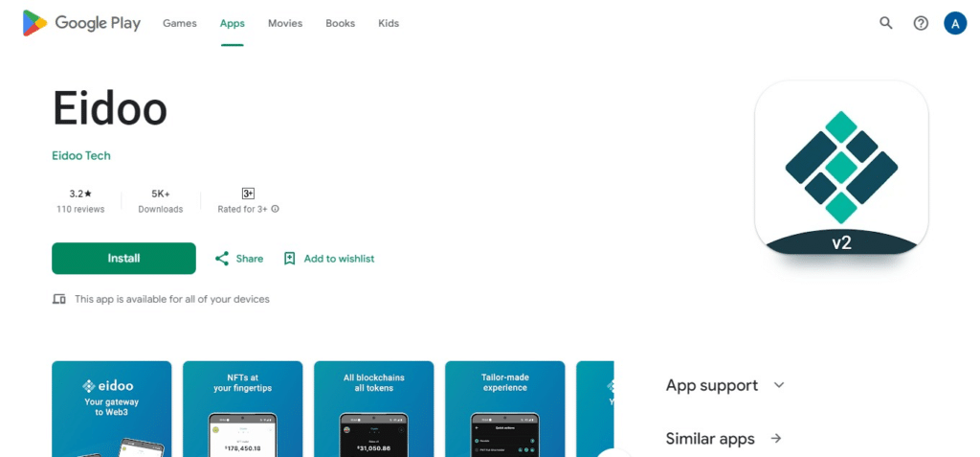Click the '5K+' downloads count

[x=161, y=194]
